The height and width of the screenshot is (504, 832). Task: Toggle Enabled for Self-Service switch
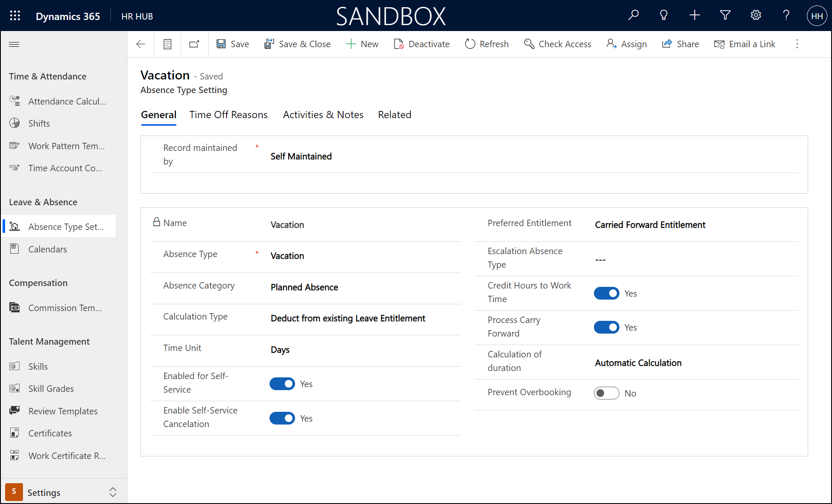[282, 384]
